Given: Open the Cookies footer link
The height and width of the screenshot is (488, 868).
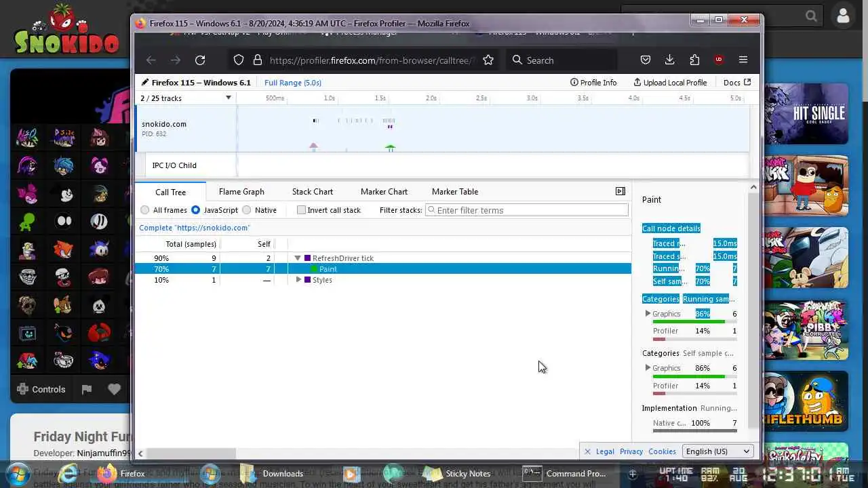Looking at the screenshot, I should point(662,451).
